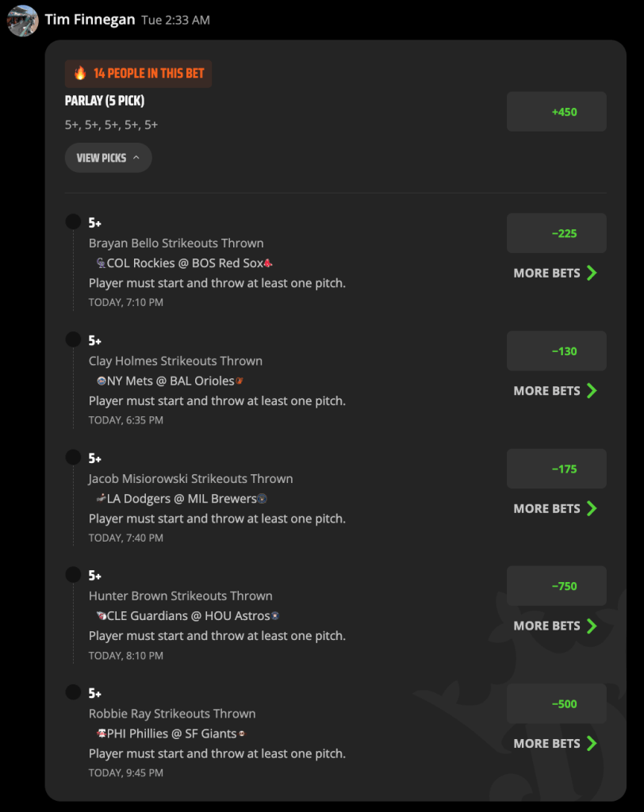Open More Bets for Misiorowski strikeouts

coord(555,508)
